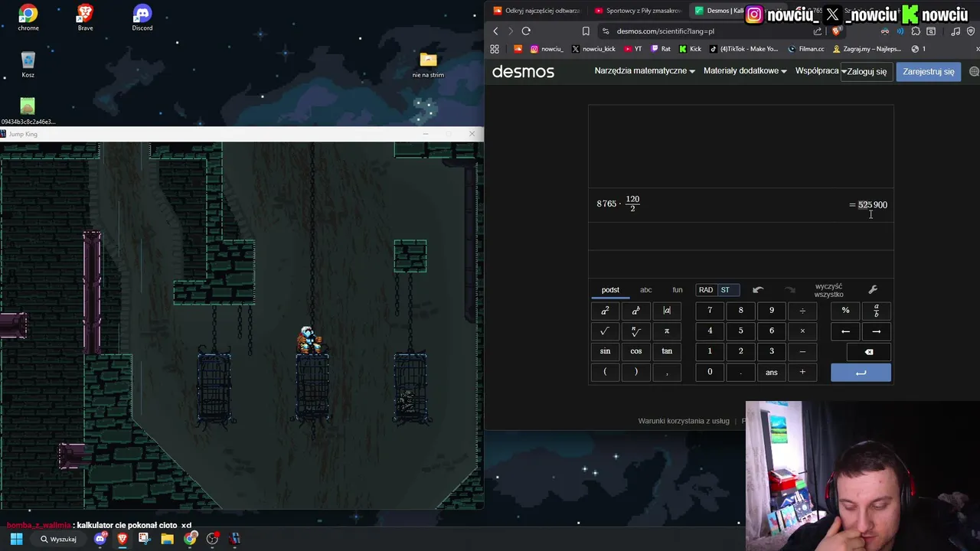Click the percent key
This screenshot has height=551, width=980.
coord(845,311)
